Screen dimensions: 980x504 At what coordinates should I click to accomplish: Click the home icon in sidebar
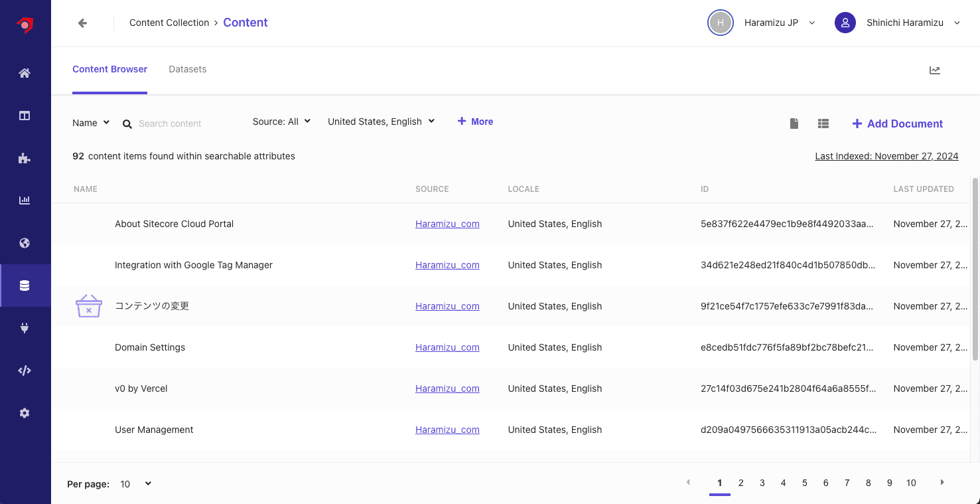point(25,73)
